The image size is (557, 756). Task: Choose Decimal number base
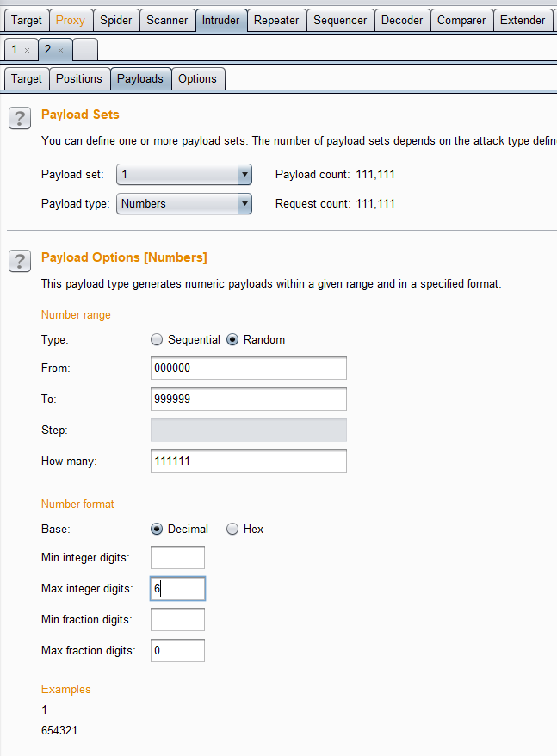click(x=156, y=529)
